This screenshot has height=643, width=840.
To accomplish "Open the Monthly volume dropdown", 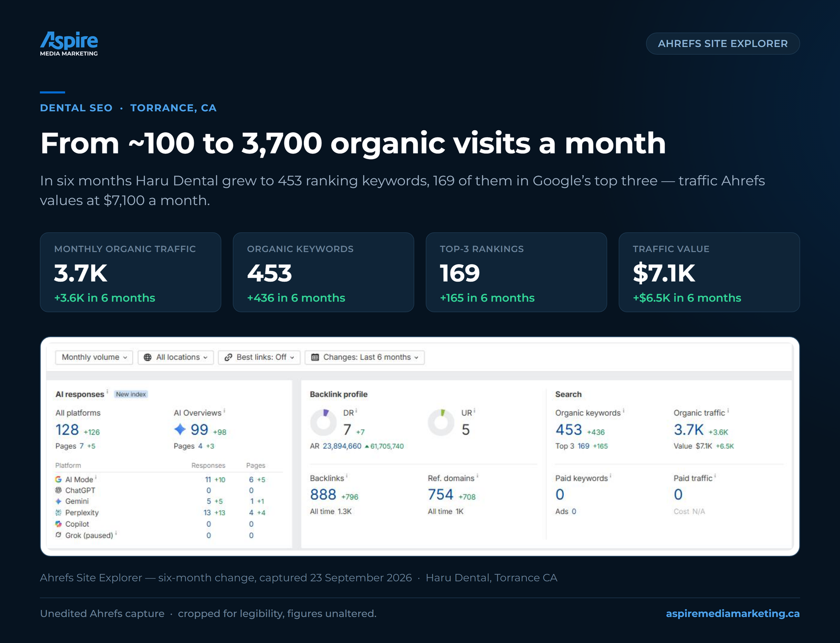I will (x=94, y=357).
